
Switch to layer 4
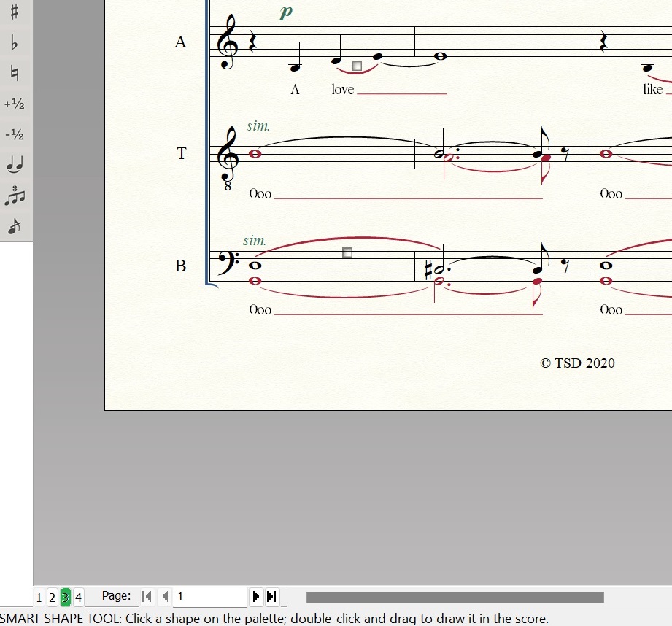tap(79, 598)
